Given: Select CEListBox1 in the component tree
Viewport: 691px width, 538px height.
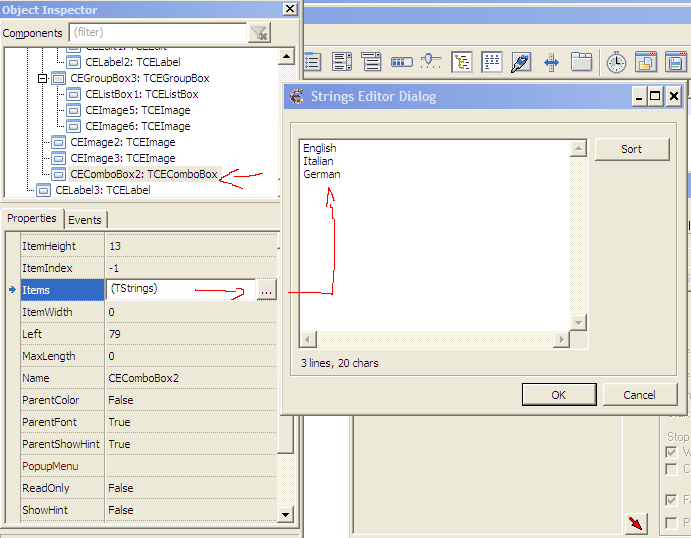Looking at the screenshot, I should (x=141, y=94).
